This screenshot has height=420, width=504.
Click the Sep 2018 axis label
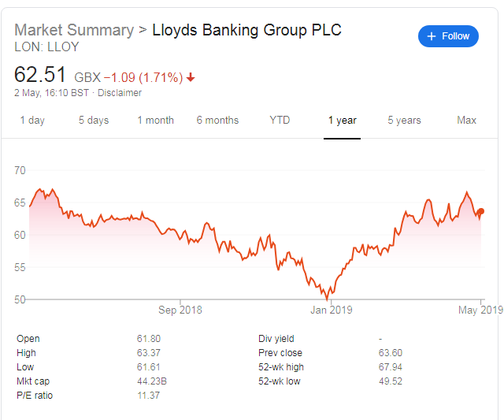pos(180,310)
